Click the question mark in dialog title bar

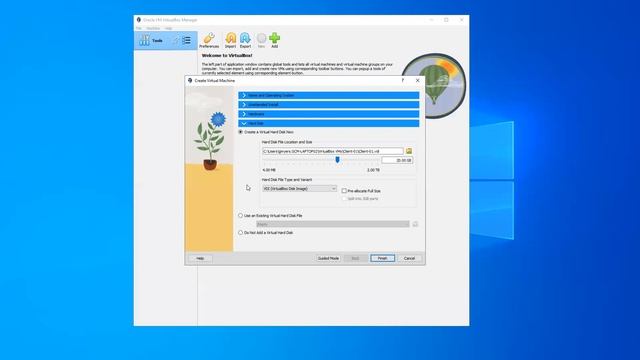click(403, 80)
